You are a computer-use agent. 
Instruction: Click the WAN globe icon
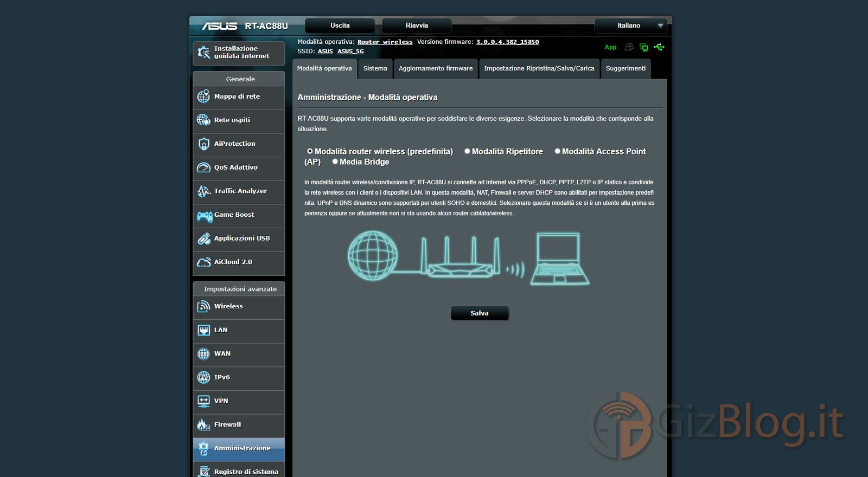click(203, 354)
